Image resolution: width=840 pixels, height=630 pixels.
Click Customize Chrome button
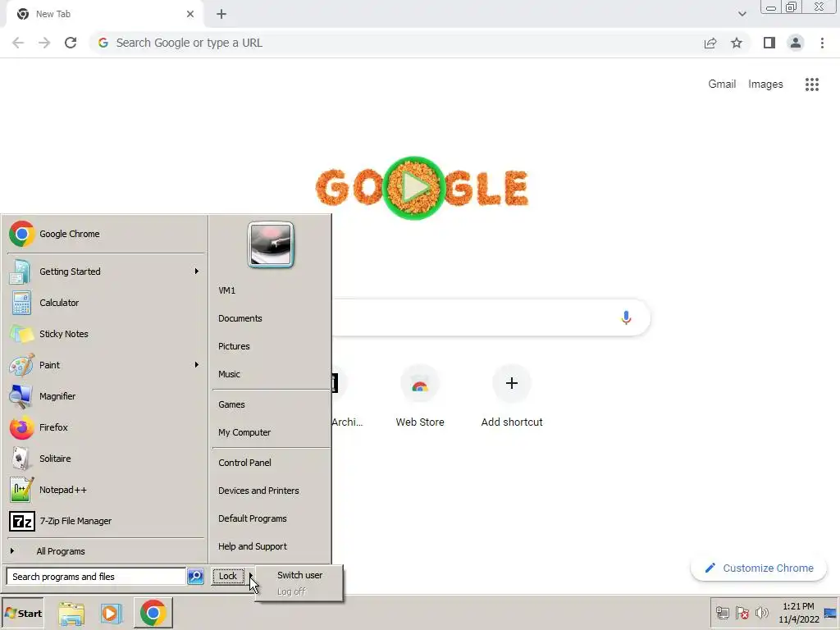coord(759,568)
